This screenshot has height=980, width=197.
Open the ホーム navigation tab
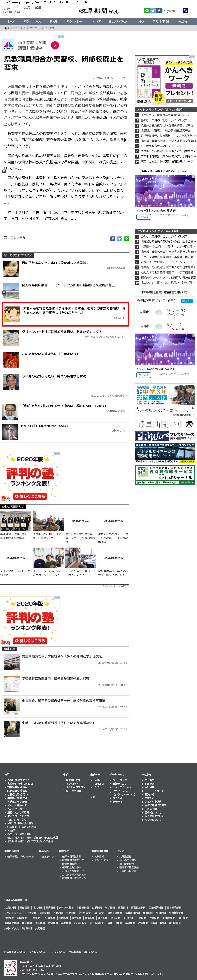[x=11, y=21]
